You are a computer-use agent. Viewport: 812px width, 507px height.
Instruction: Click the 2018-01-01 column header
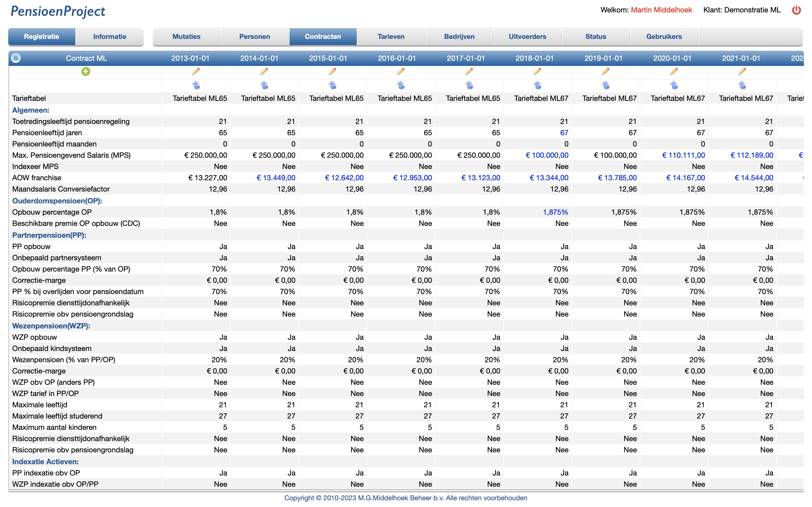click(534, 58)
